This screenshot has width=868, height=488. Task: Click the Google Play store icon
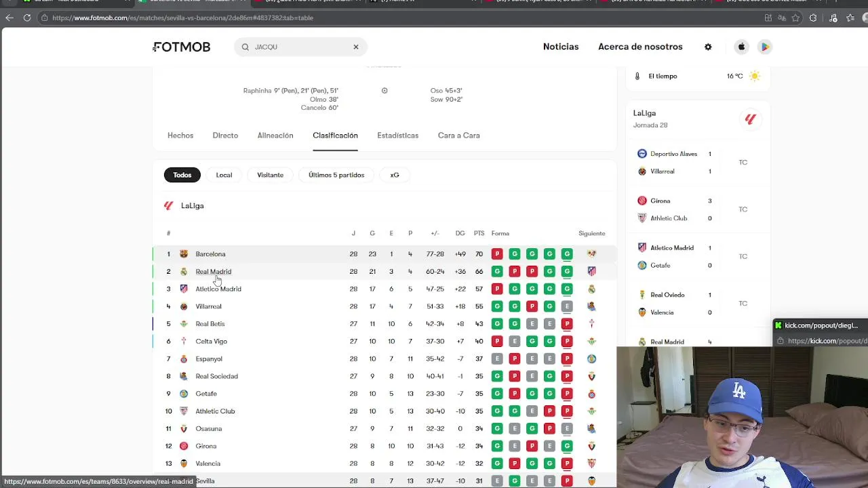pos(764,47)
